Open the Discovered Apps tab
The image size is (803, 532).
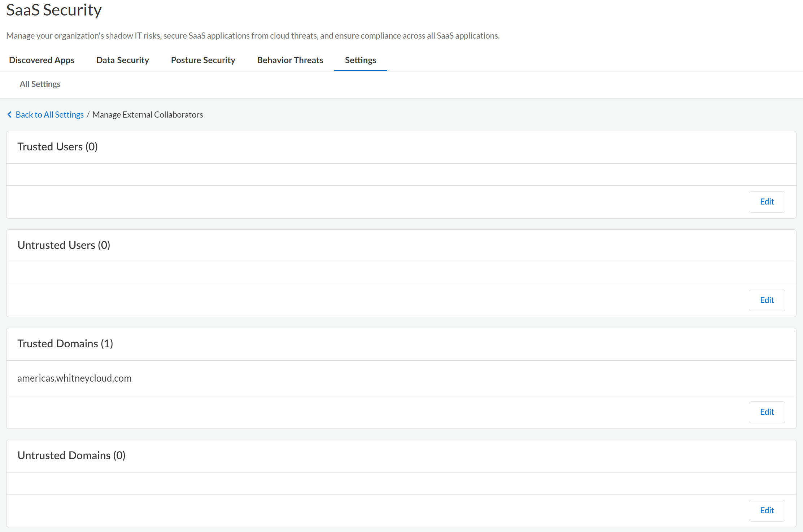(42, 60)
